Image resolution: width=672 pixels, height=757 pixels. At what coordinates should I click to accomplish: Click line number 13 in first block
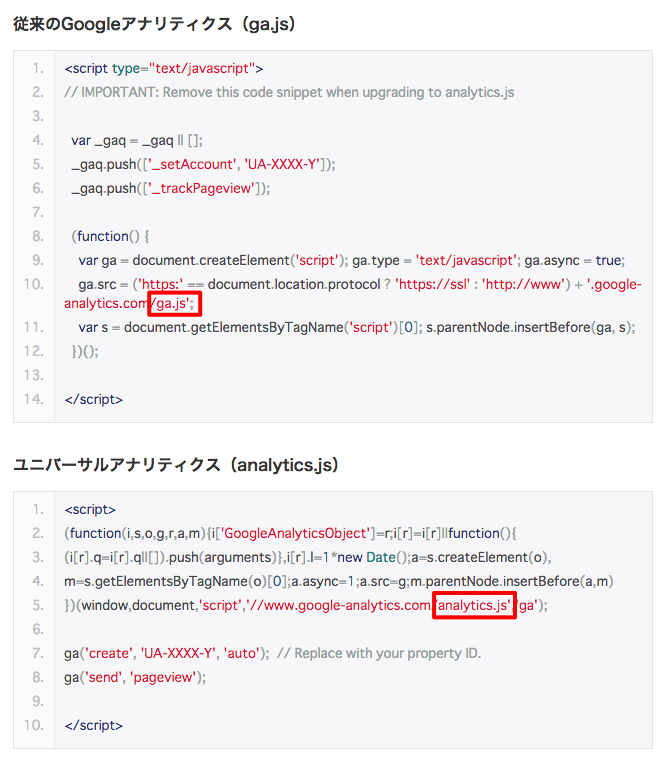click(34, 375)
